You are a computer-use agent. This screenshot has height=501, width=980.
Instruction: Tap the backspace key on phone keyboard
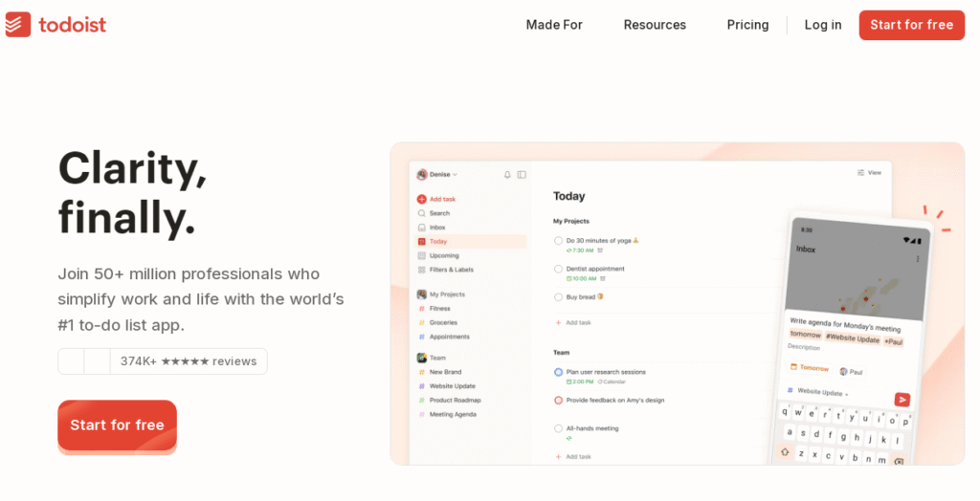(x=898, y=462)
